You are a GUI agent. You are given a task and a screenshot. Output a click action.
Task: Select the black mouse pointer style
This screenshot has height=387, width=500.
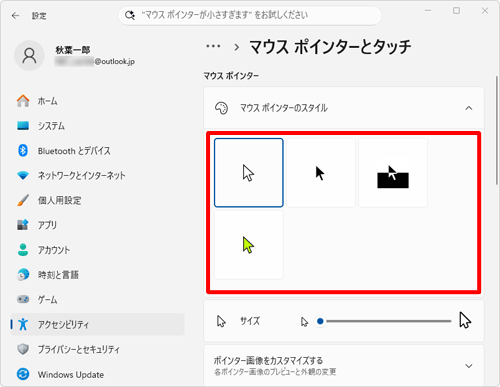click(x=321, y=173)
